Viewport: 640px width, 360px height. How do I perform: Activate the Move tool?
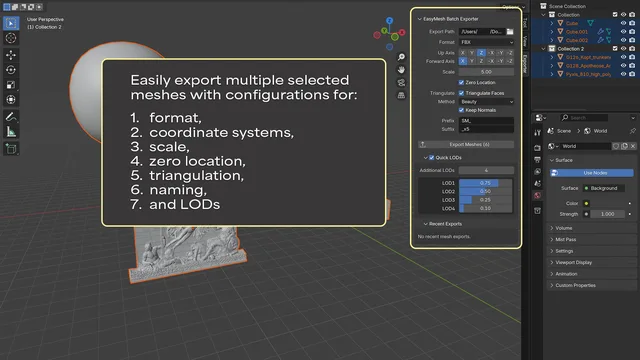click(11, 55)
